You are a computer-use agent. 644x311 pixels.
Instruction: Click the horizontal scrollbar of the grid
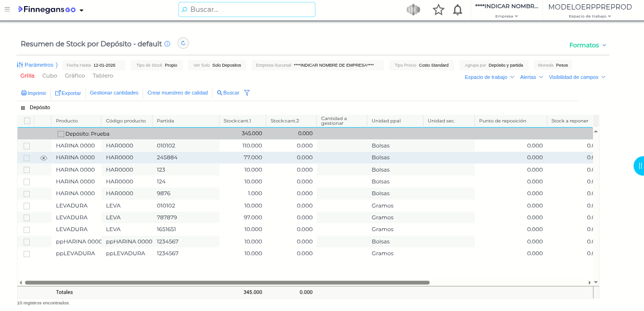point(227,283)
